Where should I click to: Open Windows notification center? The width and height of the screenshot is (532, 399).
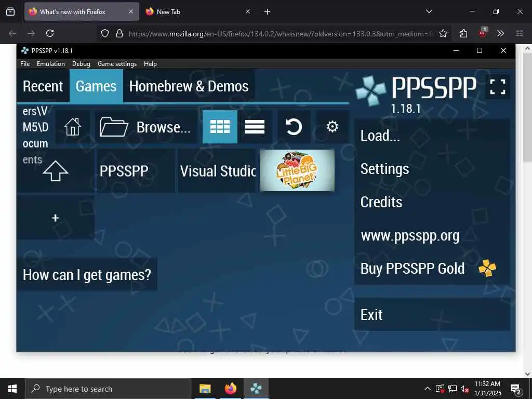tap(516, 389)
